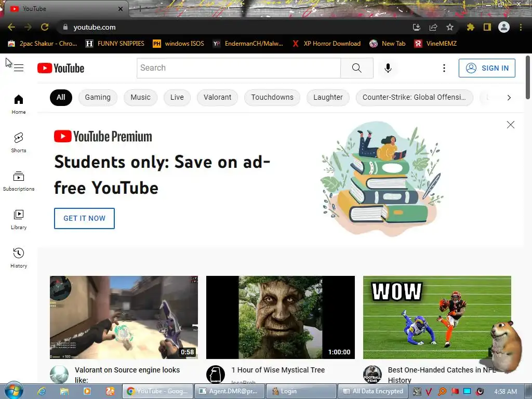The height and width of the screenshot is (399, 532).
Task: Filter by Touchdowns chip
Action: [x=272, y=97]
